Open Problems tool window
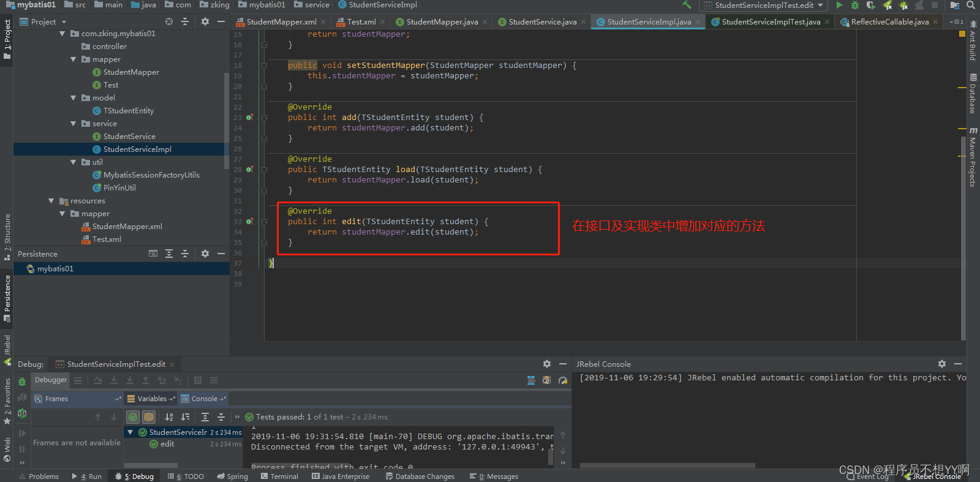 tap(39, 476)
